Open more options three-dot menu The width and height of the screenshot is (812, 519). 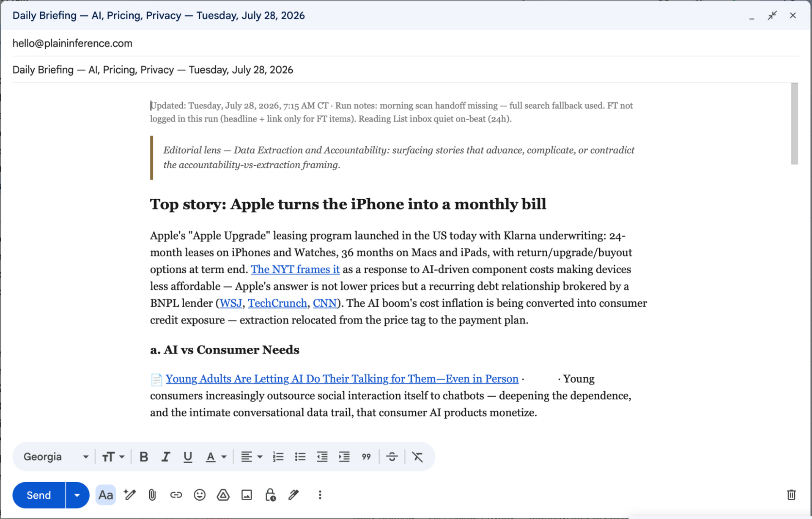coord(320,495)
